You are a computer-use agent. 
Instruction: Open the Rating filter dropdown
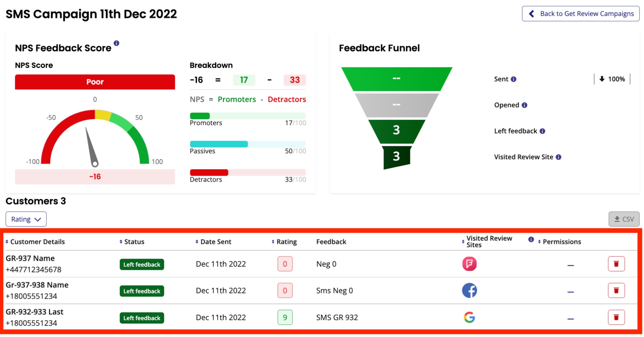(x=26, y=220)
